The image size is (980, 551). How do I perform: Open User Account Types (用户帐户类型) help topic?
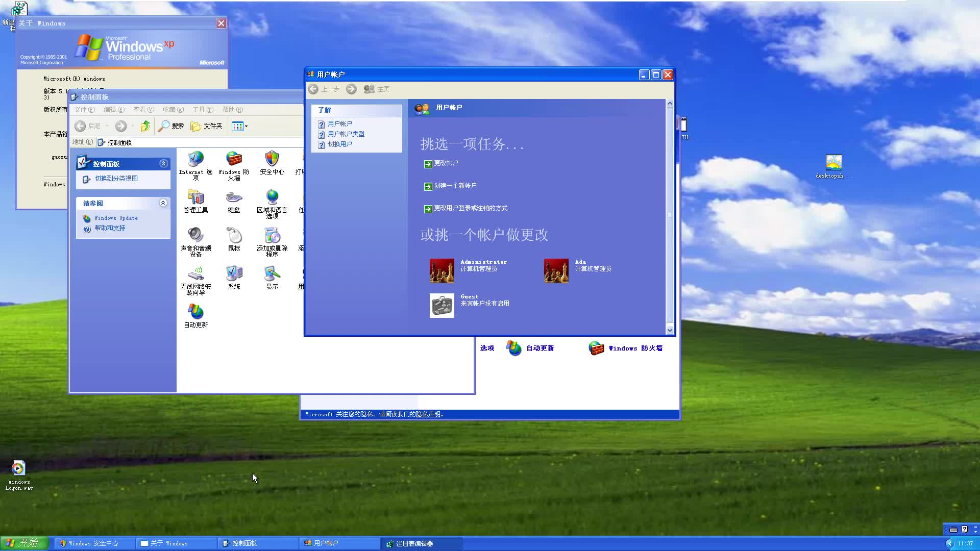346,134
